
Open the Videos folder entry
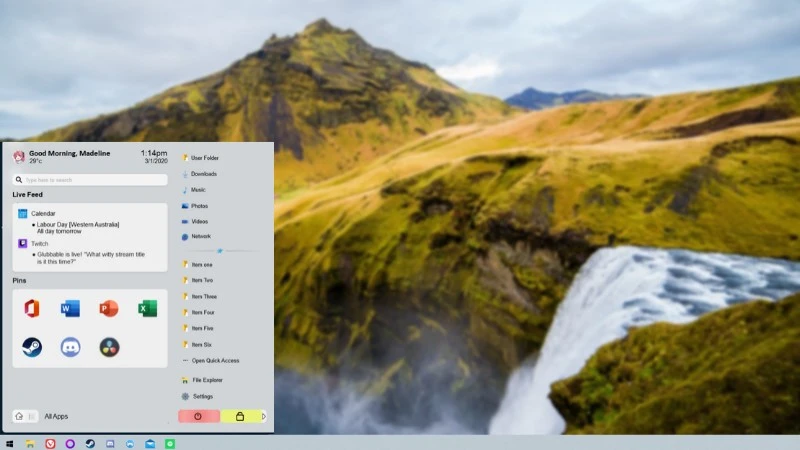click(x=195, y=221)
